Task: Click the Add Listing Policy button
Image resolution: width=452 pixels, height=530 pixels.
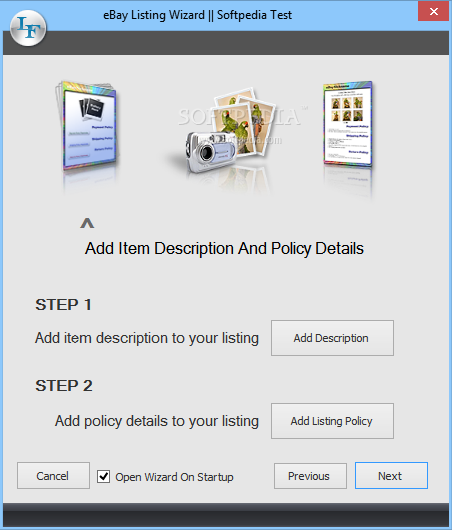Action: click(332, 421)
